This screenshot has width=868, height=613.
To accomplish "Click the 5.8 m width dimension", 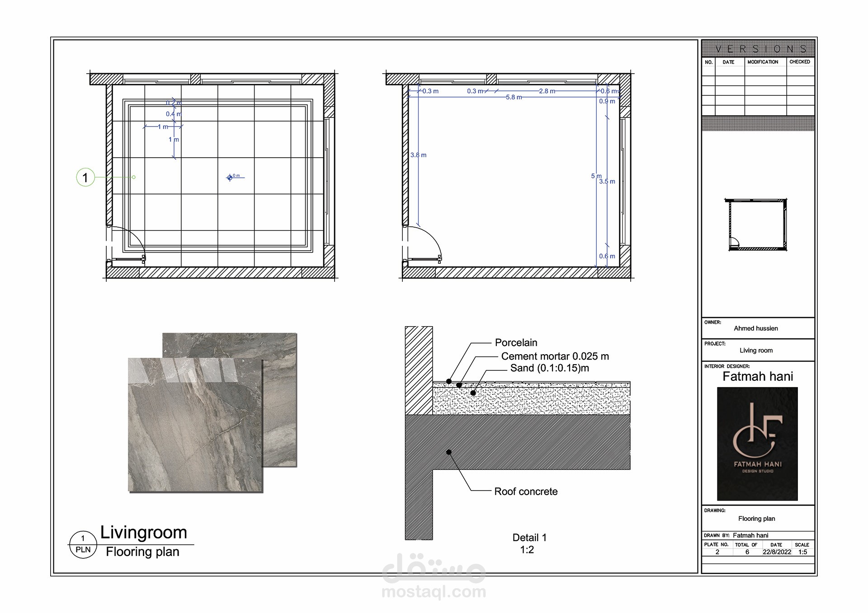I will 514,97.
